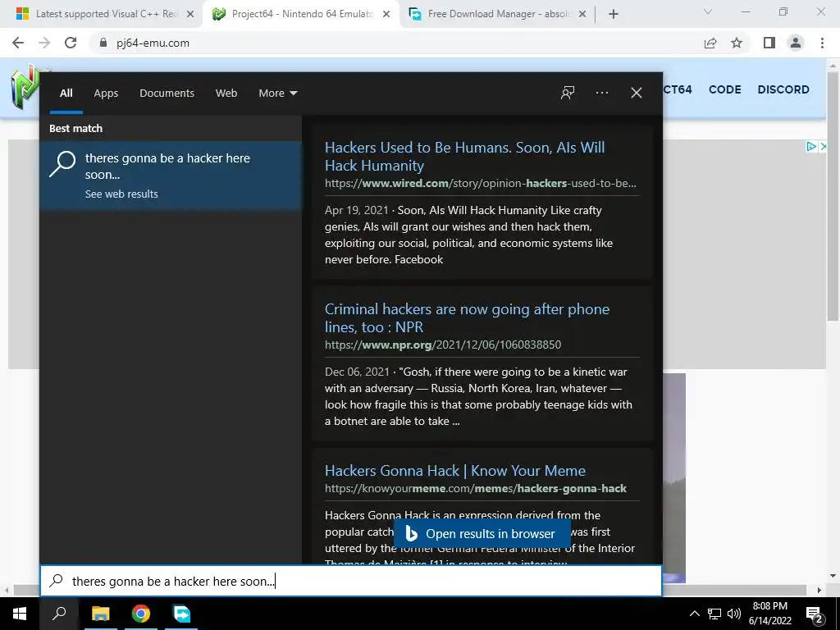Open the clock showing 8:08 PM

(x=769, y=614)
